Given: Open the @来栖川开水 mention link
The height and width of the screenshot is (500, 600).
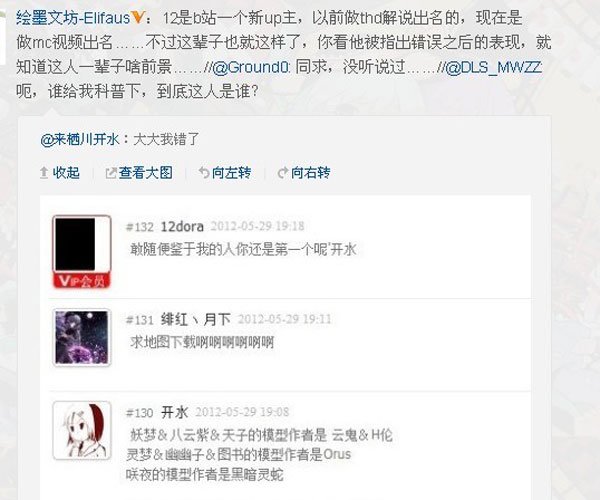Looking at the screenshot, I should tap(80, 139).
